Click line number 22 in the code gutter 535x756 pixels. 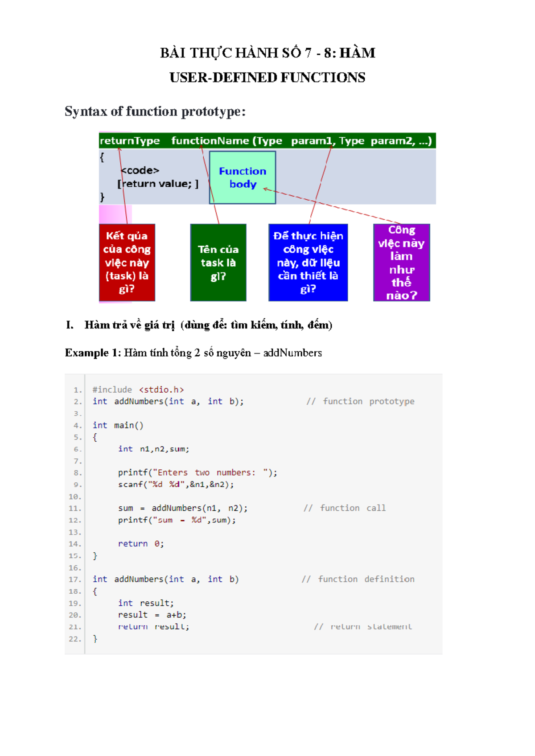tap(74, 639)
